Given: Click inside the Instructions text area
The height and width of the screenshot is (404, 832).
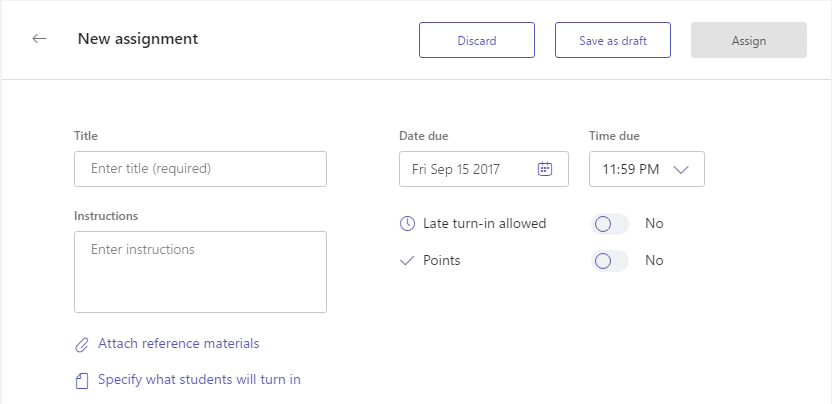Looking at the screenshot, I should (x=201, y=272).
